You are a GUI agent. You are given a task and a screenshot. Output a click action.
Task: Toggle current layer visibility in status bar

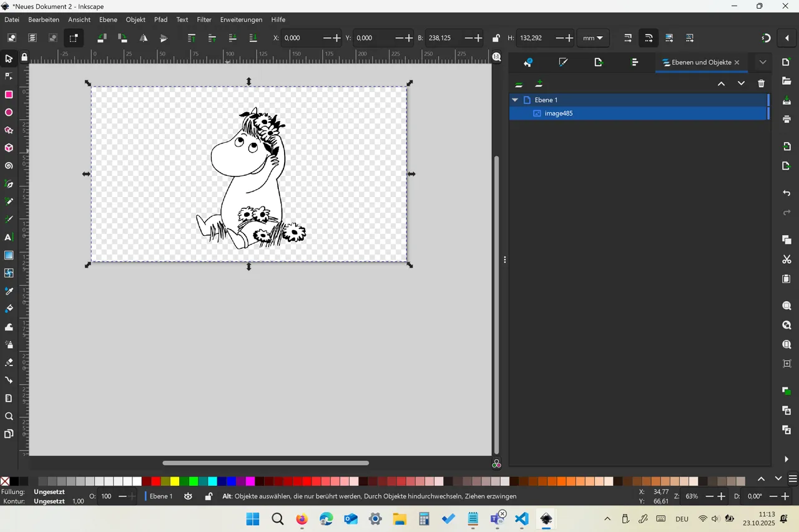189,496
